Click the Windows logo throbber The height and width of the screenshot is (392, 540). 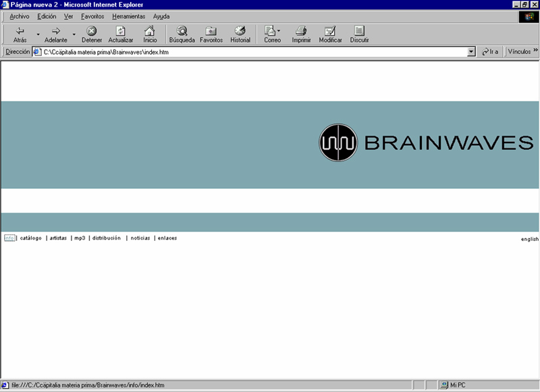point(529,17)
